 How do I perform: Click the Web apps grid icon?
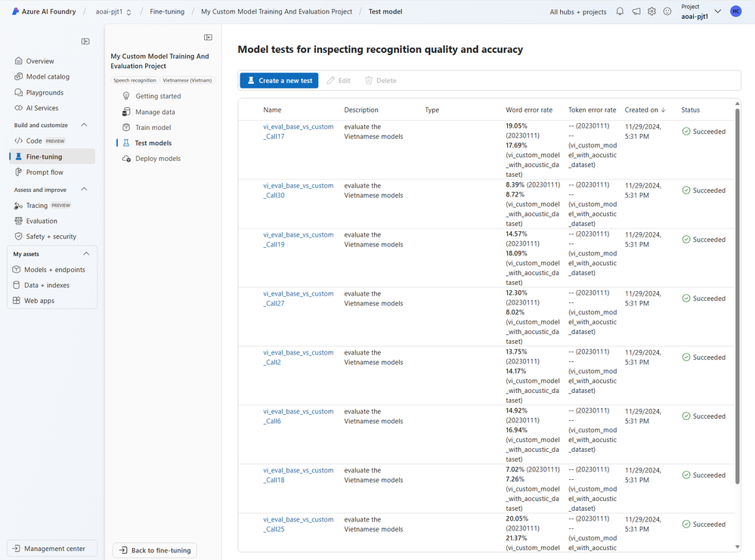click(17, 301)
